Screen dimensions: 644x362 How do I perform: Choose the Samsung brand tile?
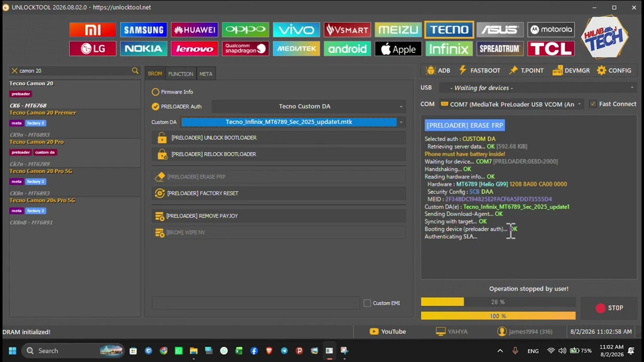pos(143,30)
